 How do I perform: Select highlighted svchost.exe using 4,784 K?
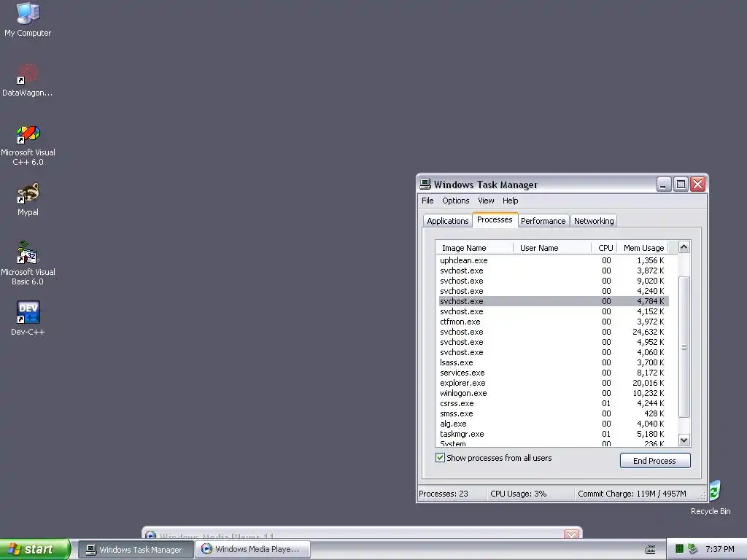554,301
